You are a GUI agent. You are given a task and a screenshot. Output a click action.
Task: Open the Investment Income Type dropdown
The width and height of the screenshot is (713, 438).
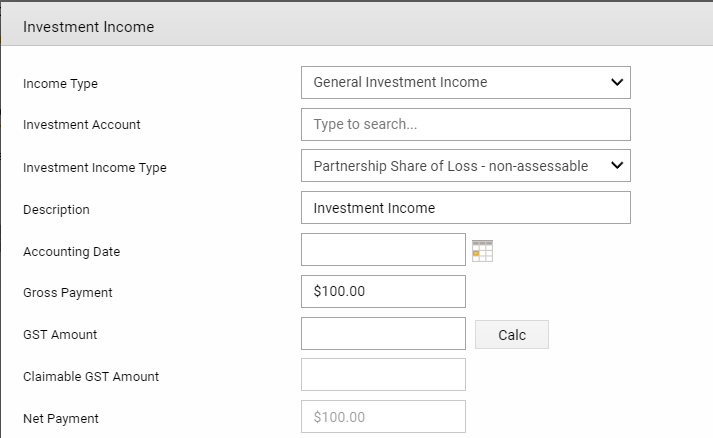click(466, 166)
